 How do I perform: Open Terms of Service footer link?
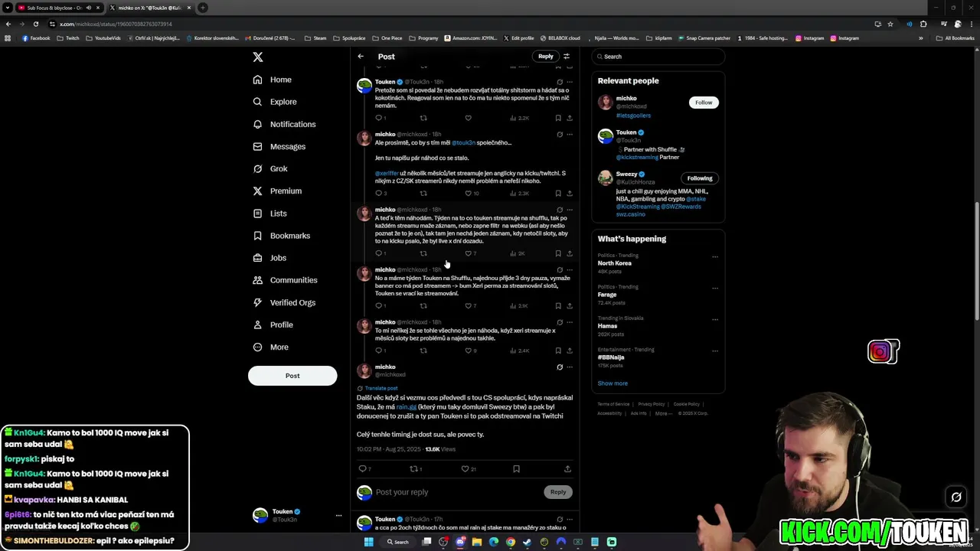[x=613, y=404]
